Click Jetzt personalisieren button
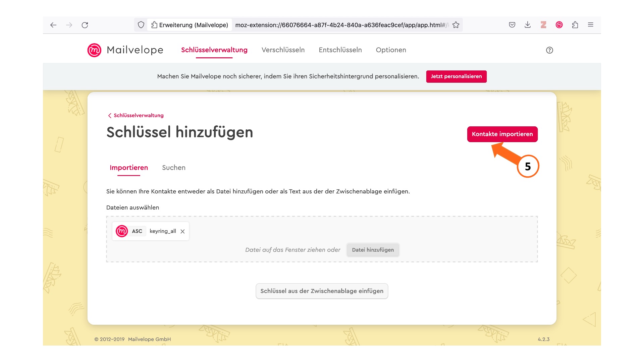Viewport: 644px width, 362px height. click(x=456, y=76)
